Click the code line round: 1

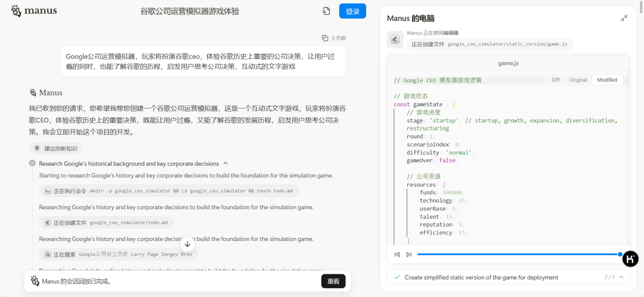pos(422,137)
